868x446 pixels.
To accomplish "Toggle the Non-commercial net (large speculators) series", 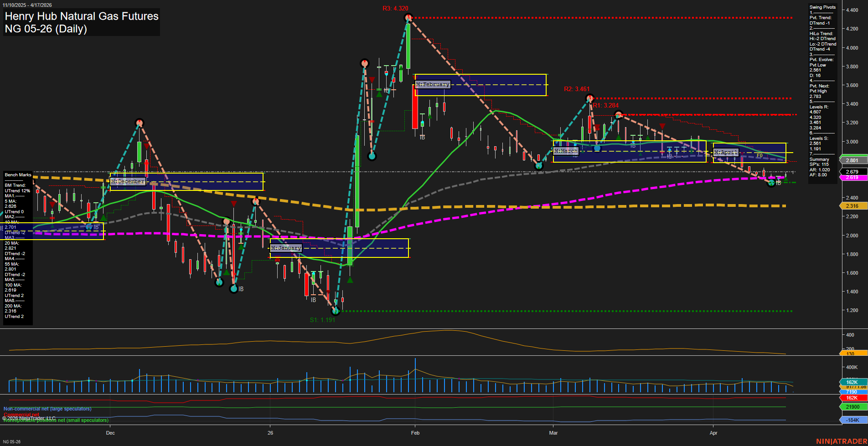I will click(47, 408).
